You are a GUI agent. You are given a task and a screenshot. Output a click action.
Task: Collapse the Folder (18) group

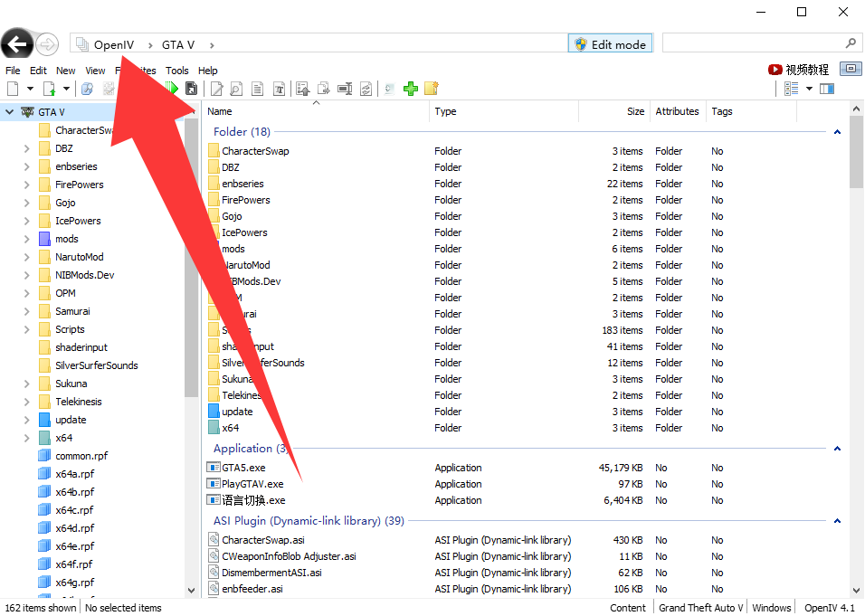[x=837, y=132]
